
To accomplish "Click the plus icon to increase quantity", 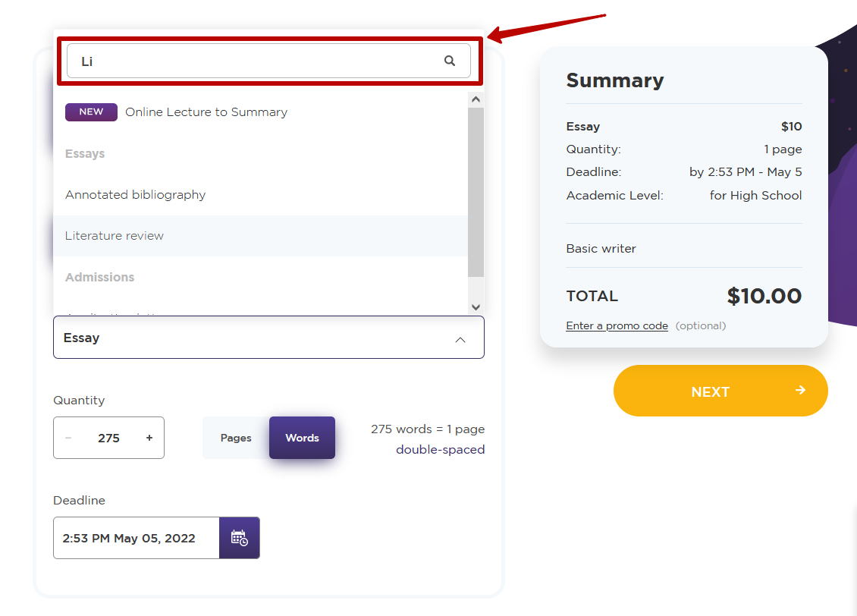I will coord(149,438).
